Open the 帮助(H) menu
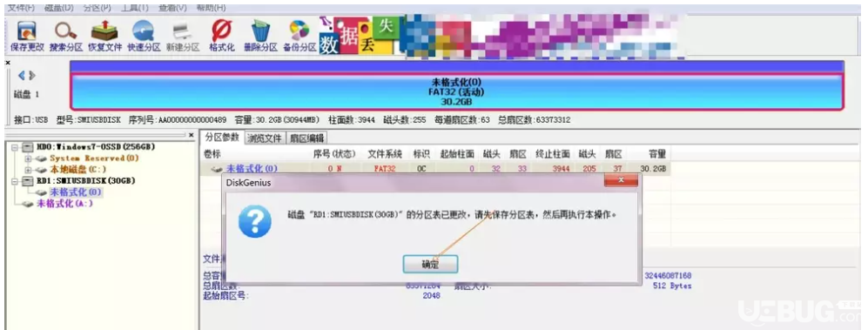 click(x=211, y=8)
